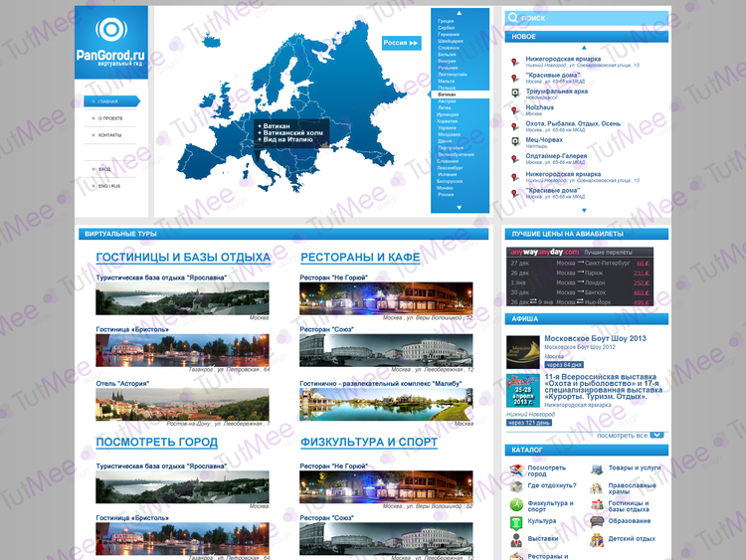Go to Контакты menu item
746x560 pixels.
click(109, 135)
